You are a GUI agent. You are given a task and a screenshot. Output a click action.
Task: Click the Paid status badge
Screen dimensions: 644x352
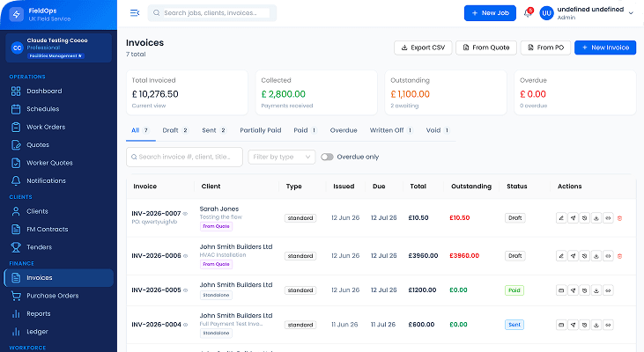(x=514, y=290)
